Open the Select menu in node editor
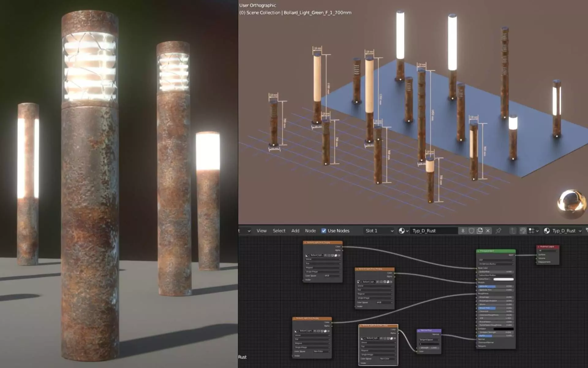 tap(279, 231)
